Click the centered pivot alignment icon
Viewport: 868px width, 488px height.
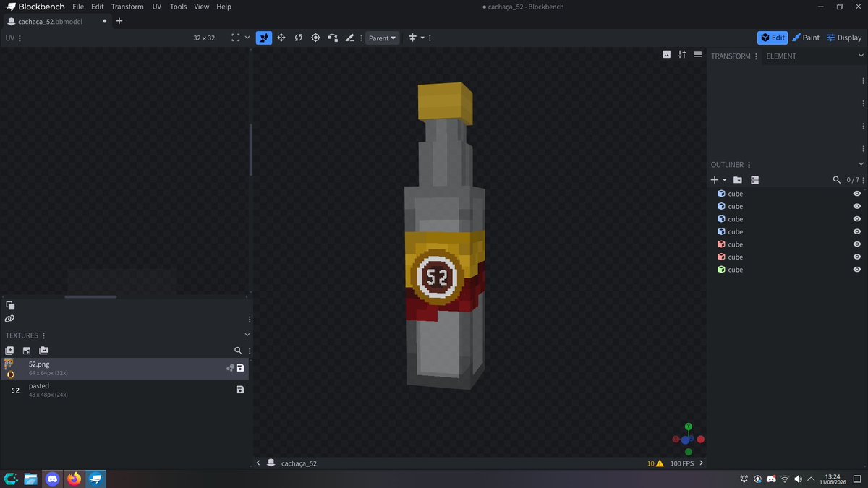pos(412,38)
